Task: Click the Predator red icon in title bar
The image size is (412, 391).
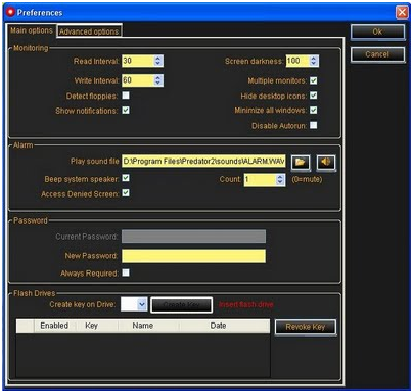Action: point(11,12)
